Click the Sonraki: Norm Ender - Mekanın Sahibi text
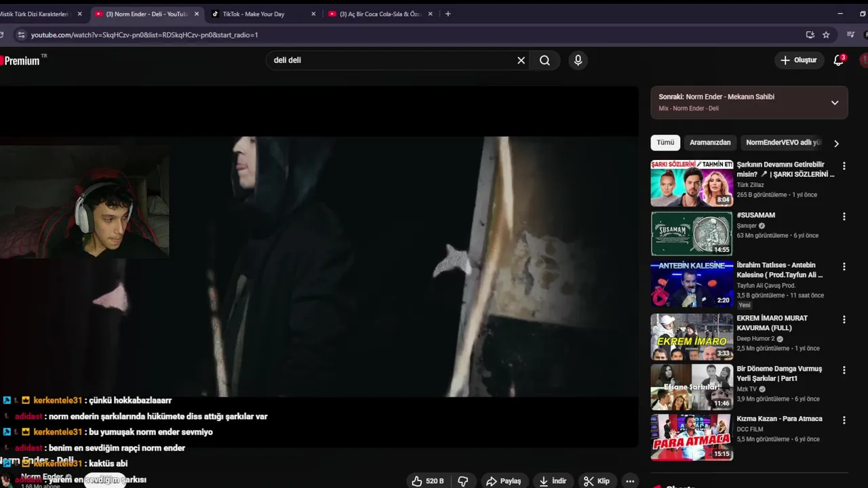 point(716,97)
